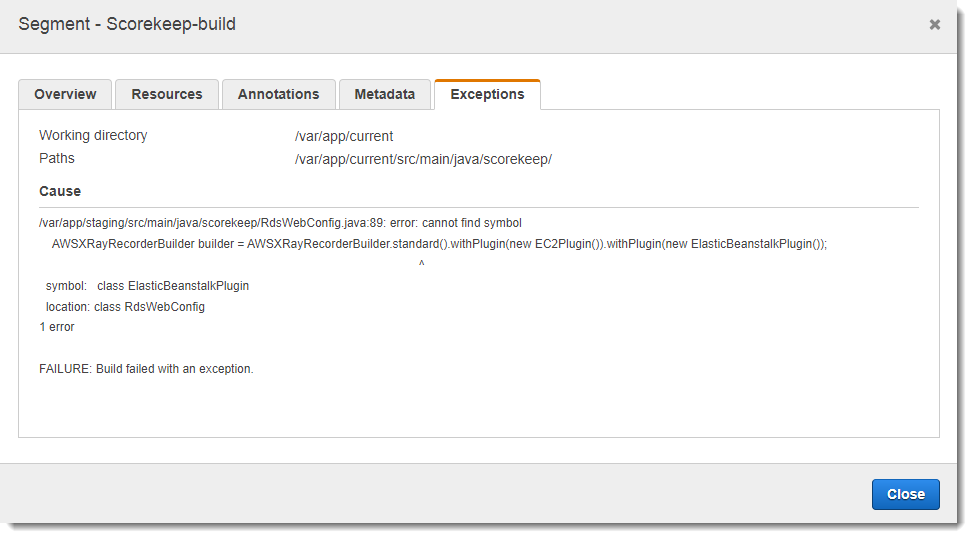
Task: Select the src/main/java/scorekeep path value
Action: (423, 159)
